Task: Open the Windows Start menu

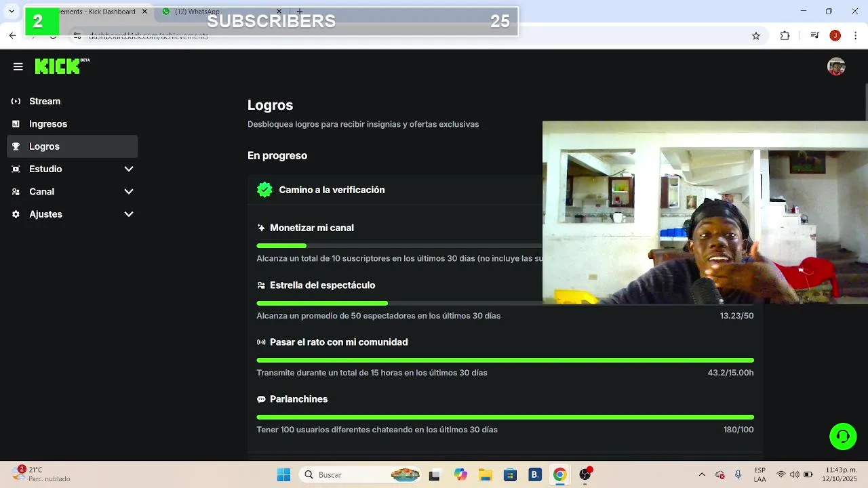Action: pyautogui.click(x=283, y=474)
